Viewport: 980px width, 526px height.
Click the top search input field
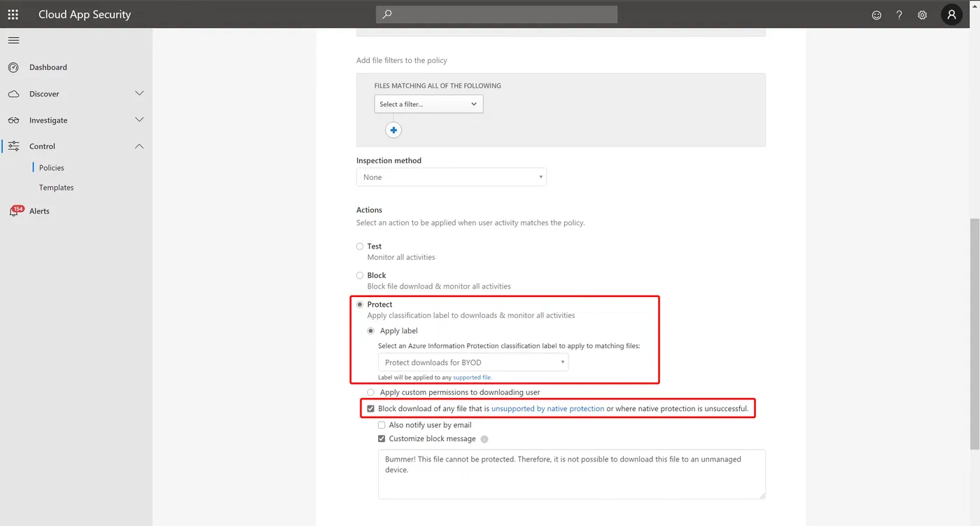click(497, 14)
